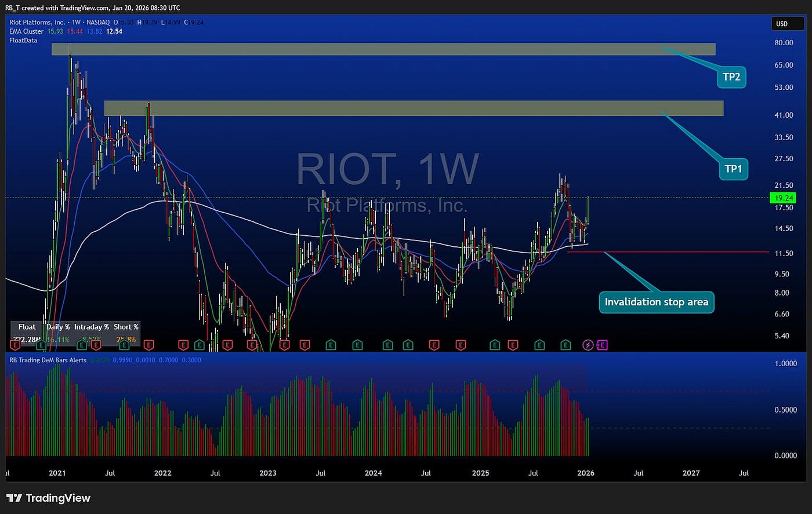812x514 pixels.
Task: Select the Invalidation stop area callout
Action: click(x=657, y=302)
